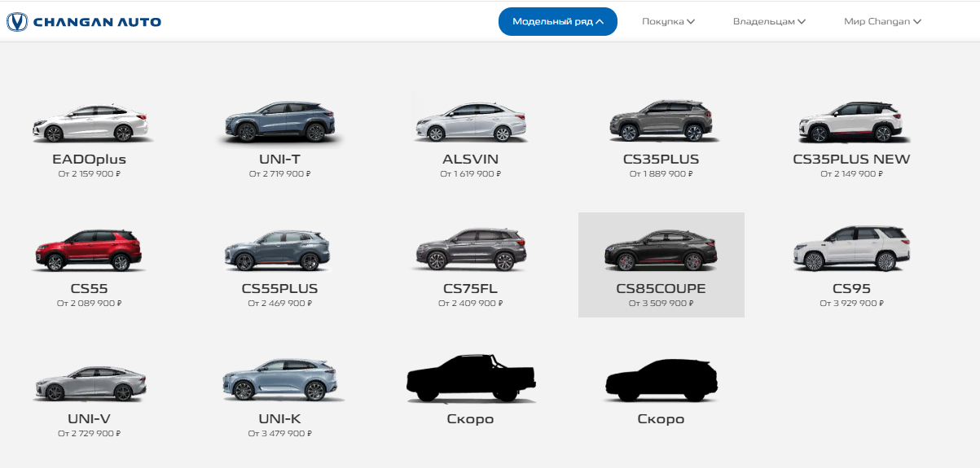Open the Мир Changan menu
The height and width of the screenshot is (468, 980).
pos(883,22)
